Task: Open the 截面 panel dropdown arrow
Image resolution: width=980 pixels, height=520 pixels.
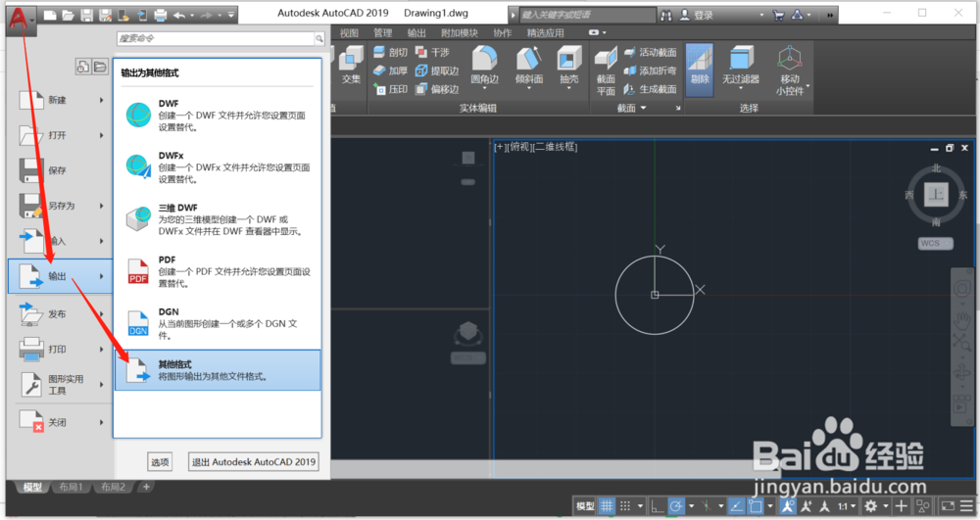Action: coord(643,108)
